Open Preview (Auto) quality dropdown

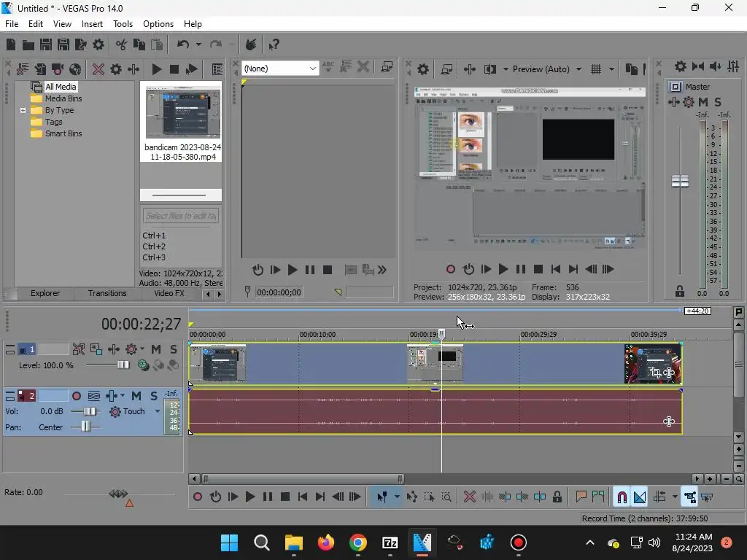[x=578, y=69]
